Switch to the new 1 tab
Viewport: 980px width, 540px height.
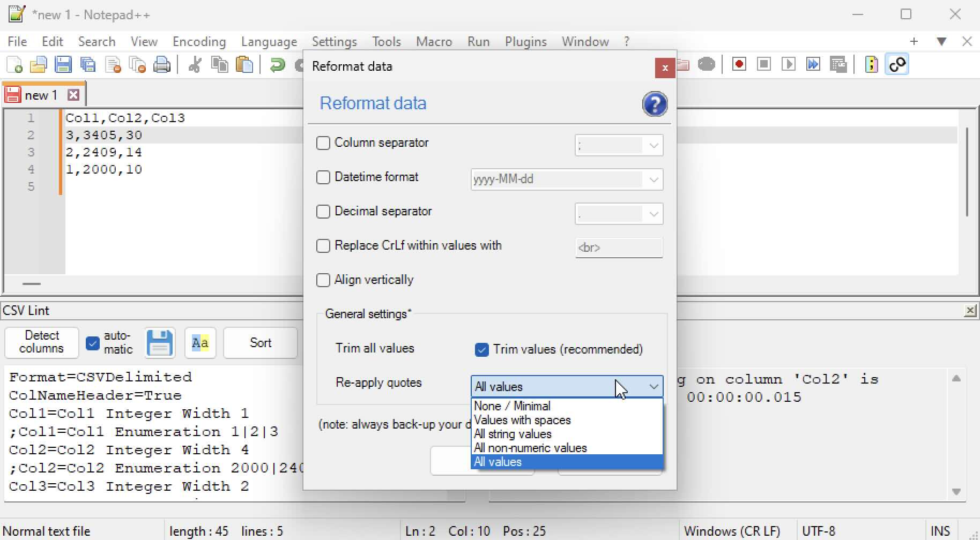(x=41, y=94)
